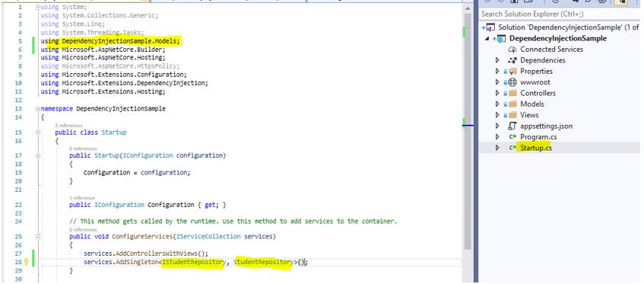Click the Properties folder wrench icon

pyautogui.click(x=512, y=72)
